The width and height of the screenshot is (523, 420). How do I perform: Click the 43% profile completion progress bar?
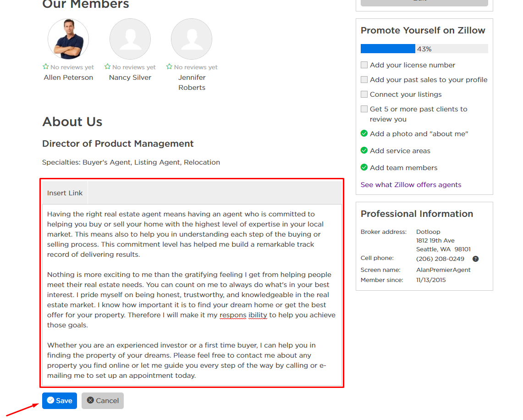[424, 49]
